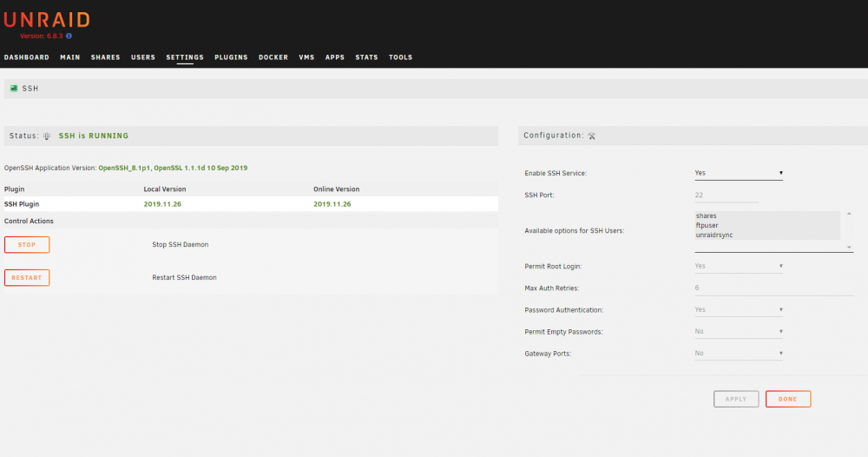This screenshot has height=457, width=868.
Task: Click the 'Control Actions' heading
Action: pos(29,222)
